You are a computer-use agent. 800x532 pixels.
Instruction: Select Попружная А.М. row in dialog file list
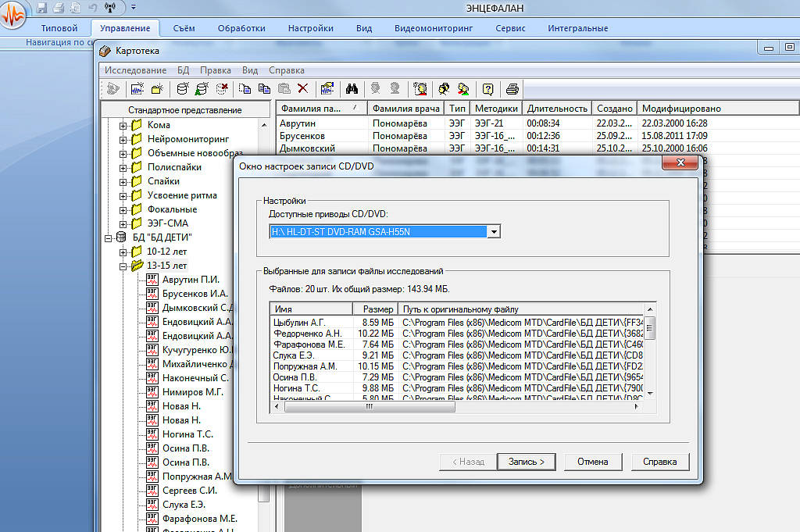tap(456, 366)
